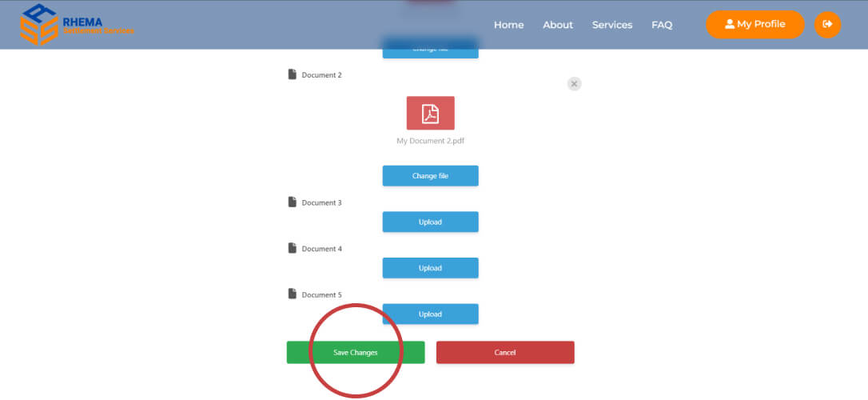The width and height of the screenshot is (868, 400).
Task: Save Changes with the green button
Action: tap(356, 353)
